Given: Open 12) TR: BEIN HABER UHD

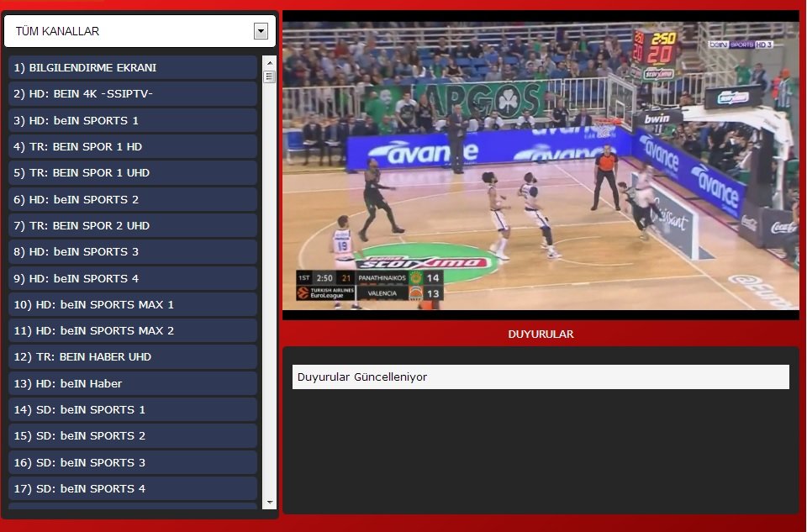Looking at the screenshot, I should 133,357.
